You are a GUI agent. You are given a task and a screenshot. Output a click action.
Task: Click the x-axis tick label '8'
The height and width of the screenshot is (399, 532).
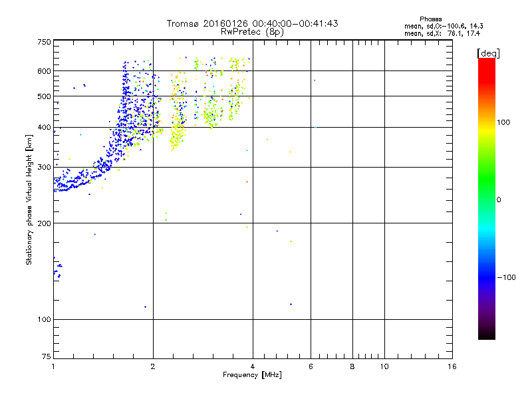click(352, 366)
